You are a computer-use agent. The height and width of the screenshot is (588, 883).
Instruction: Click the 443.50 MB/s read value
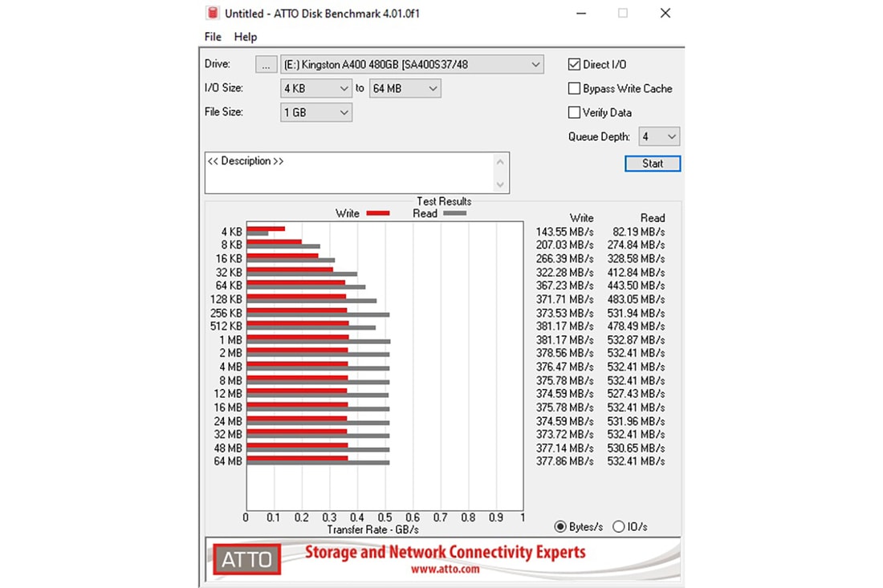point(636,286)
